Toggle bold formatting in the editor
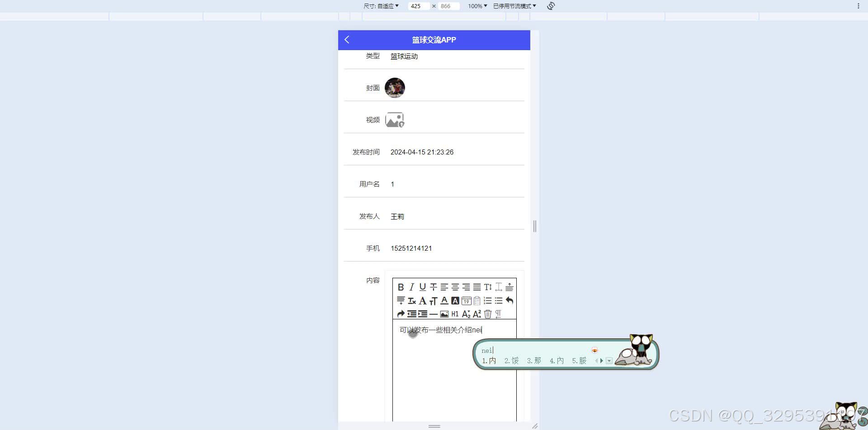This screenshot has width=868, height=430. pos(401,287)
